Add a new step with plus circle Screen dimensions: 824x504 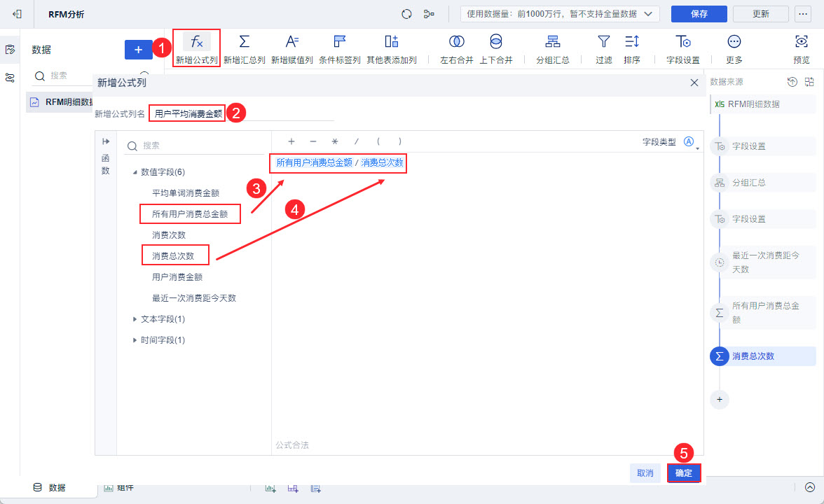[x=720, y=400]
